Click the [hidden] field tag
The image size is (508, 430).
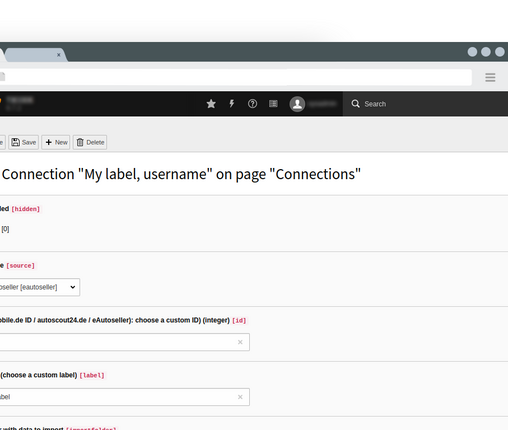coord(26,209)
